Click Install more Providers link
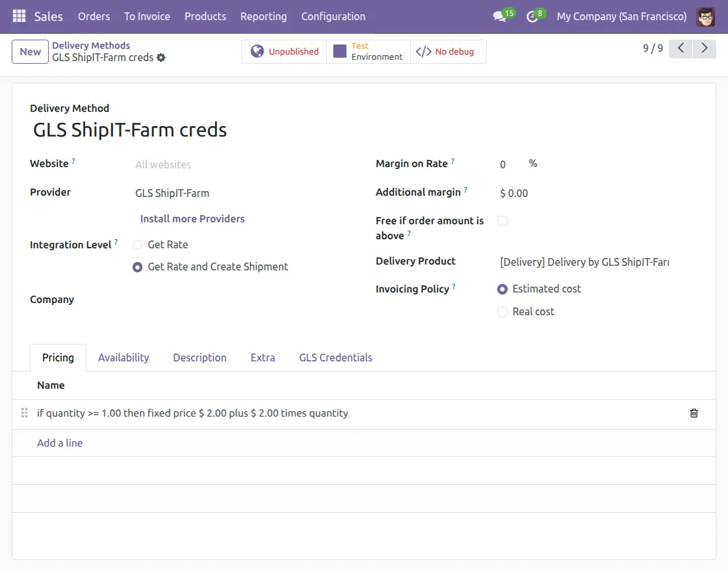This screenshot has height=572, width=728. 192,218
